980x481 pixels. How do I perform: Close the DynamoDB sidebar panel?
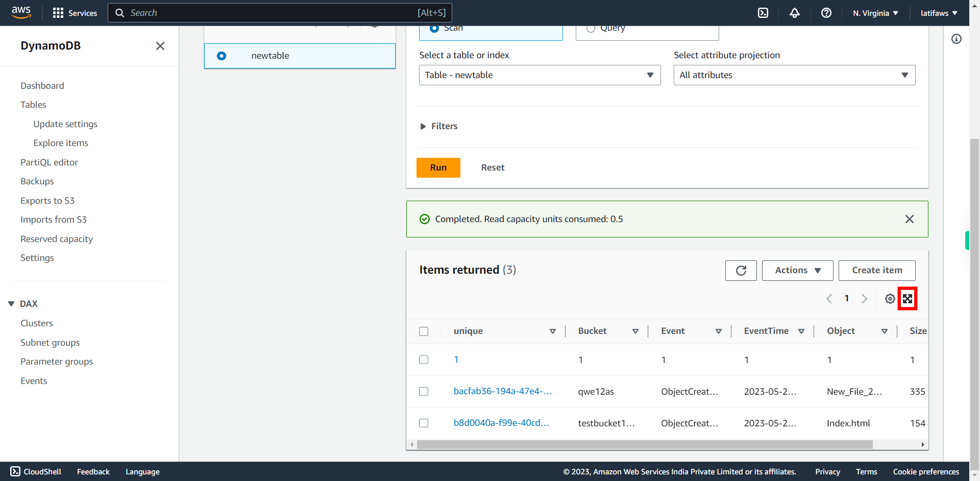pyautogui.click(x=160, y=46)
